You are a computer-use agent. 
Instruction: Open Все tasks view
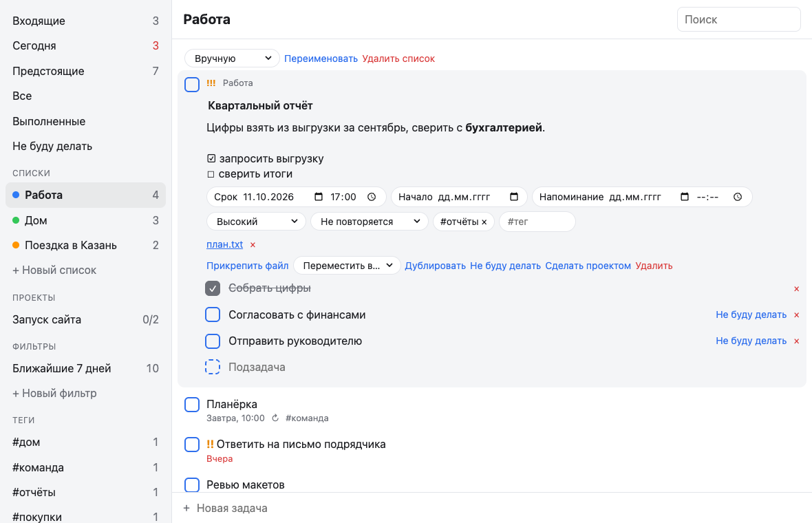[85, 96]
